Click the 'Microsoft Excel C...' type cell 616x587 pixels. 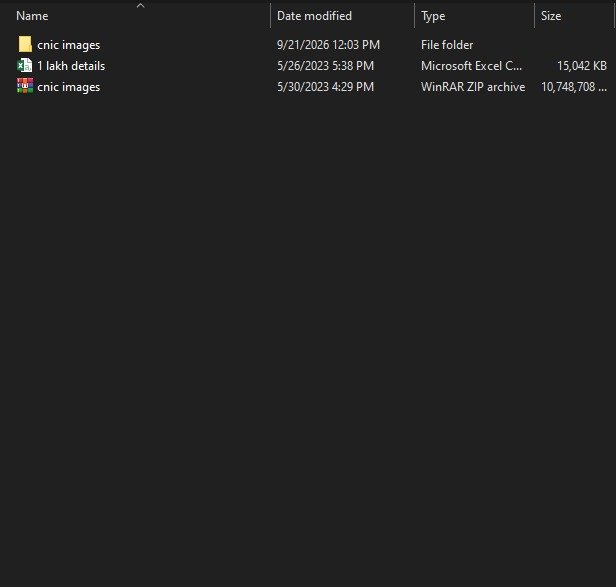point(471,66)
